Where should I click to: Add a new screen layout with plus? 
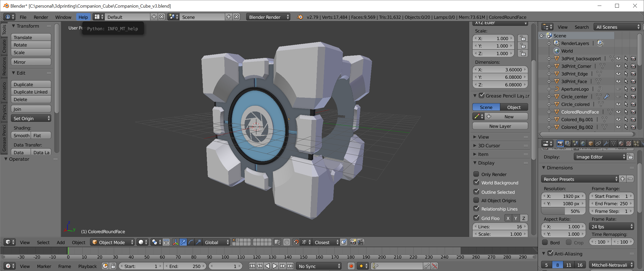pos(154,17)
